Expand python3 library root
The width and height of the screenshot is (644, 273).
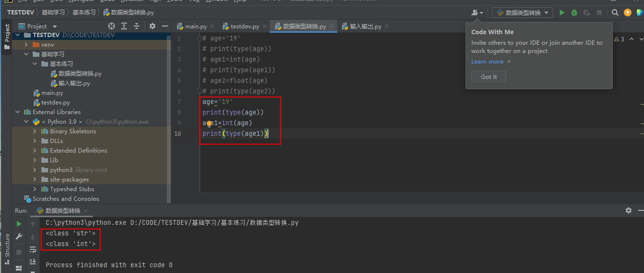(35, 170)
